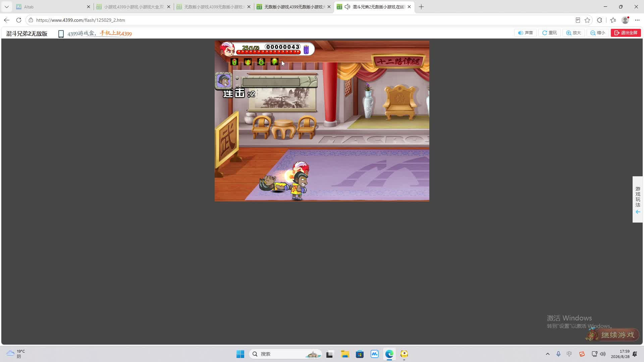Click the 十二路谭腿 sign in game
The image size is (644, 362).
tap(398, 62)
